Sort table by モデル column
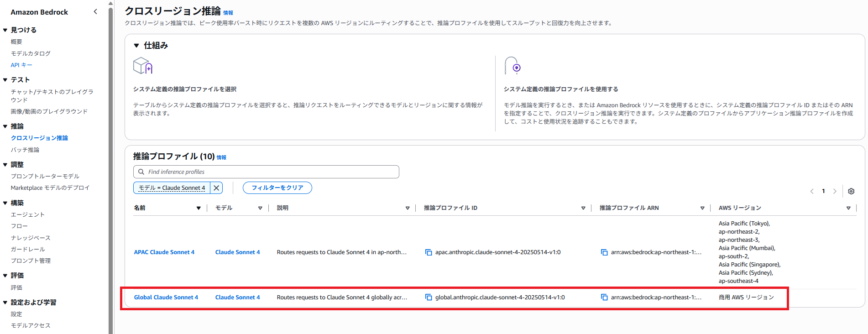Viewport: 868px width, 334px height. [260, 208]
